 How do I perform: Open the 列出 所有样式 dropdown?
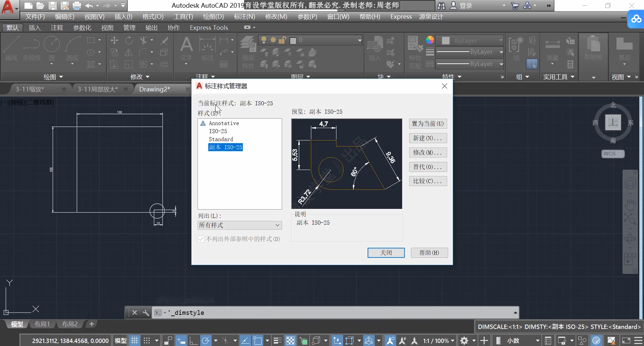239,225
